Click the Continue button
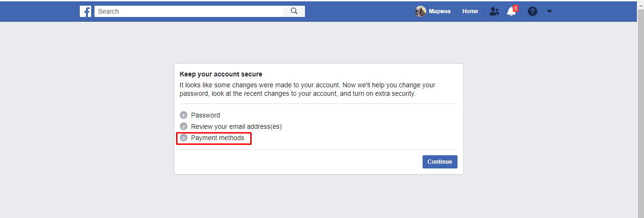The image size is (644, 218). tap(440, 162)
